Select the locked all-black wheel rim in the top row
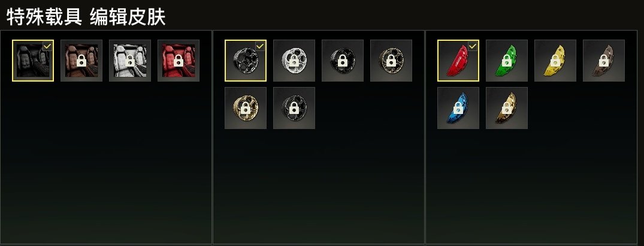The height and width of the screenshot is (246, 644). tap(343, 61)
